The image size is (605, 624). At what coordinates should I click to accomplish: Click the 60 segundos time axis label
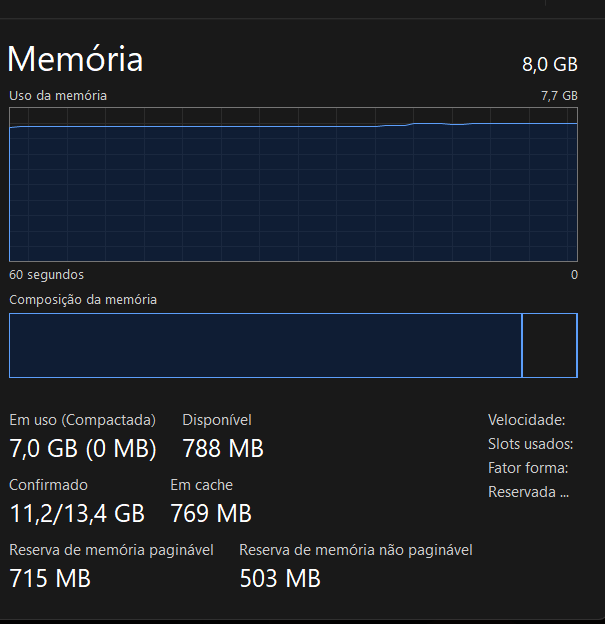point(47,274)
